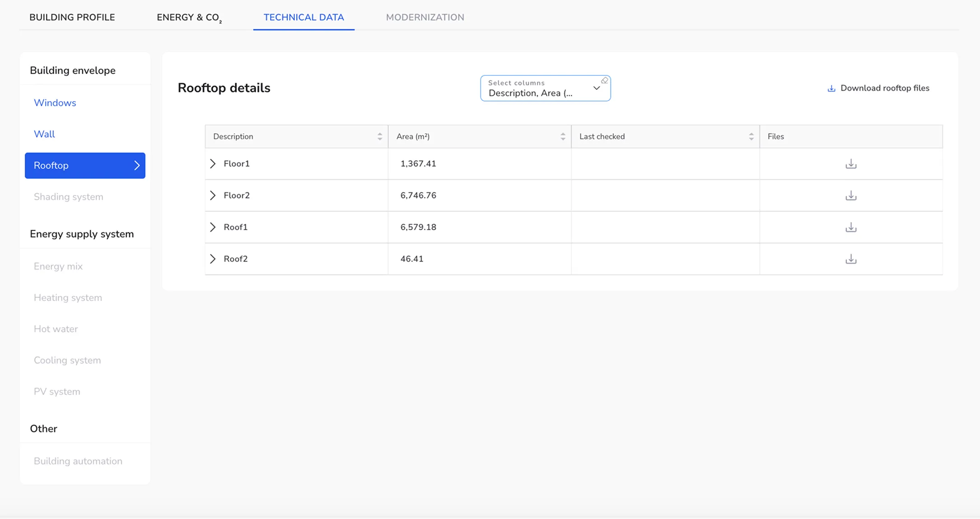Go to the Modernization tab

tap(425, 17)
